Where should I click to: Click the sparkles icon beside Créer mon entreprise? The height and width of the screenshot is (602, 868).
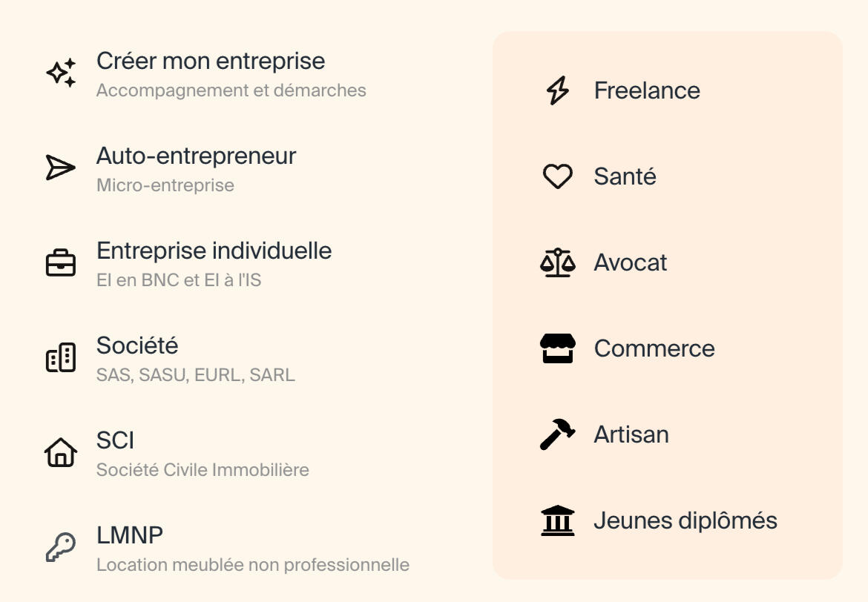coord(61,73)
